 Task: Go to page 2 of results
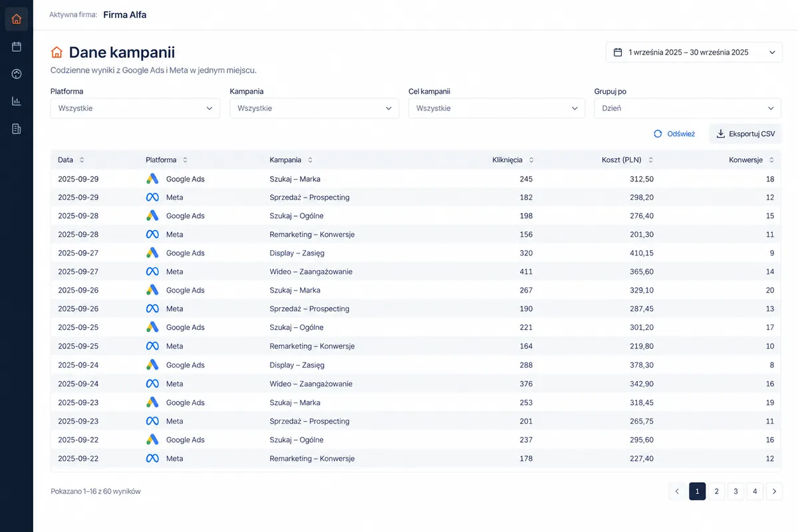pos(716,491)
